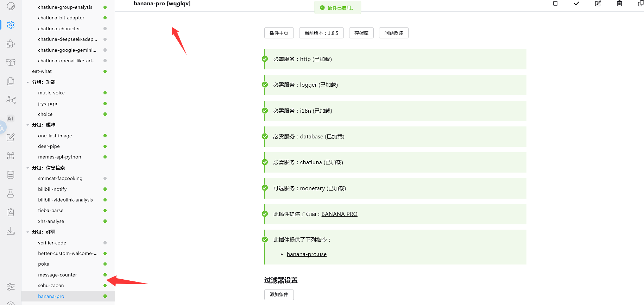The height and width of the screenshot is (305, 644).
Task: Open plugin configuration gear icon
Action: pos(11,25)
